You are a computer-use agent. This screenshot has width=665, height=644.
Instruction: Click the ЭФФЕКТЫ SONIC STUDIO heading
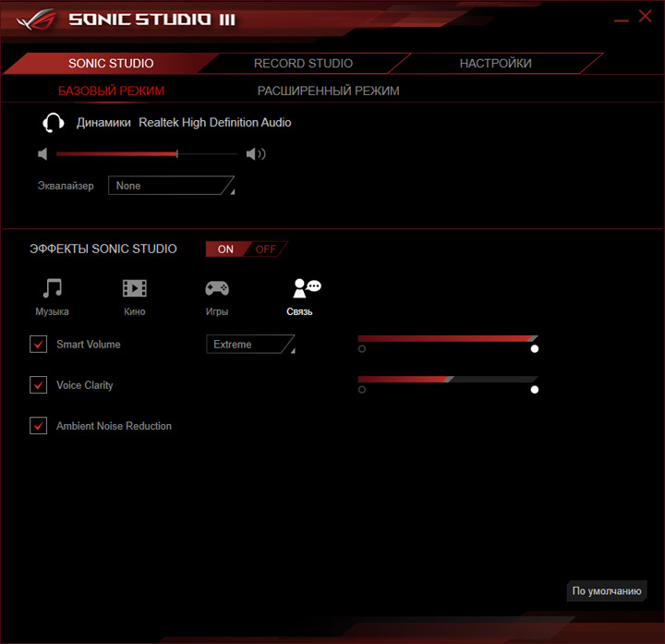tap(103, 249)
